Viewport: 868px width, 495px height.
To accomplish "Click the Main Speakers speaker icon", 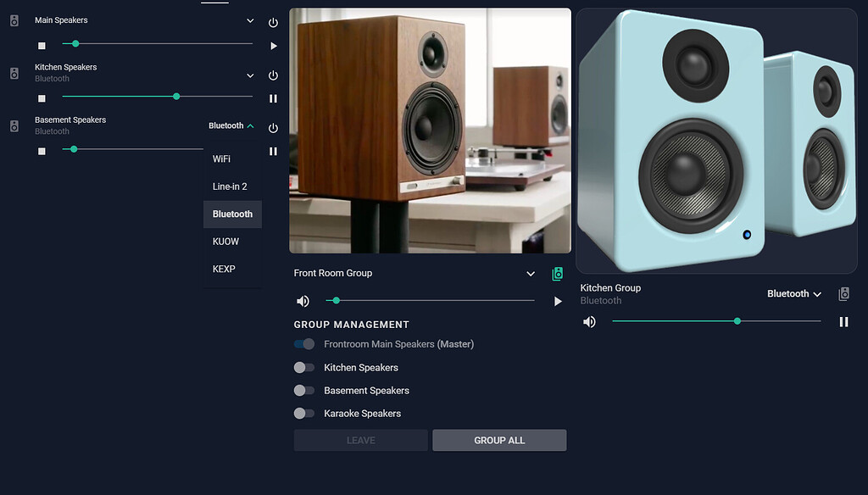I will click(14, 20).
